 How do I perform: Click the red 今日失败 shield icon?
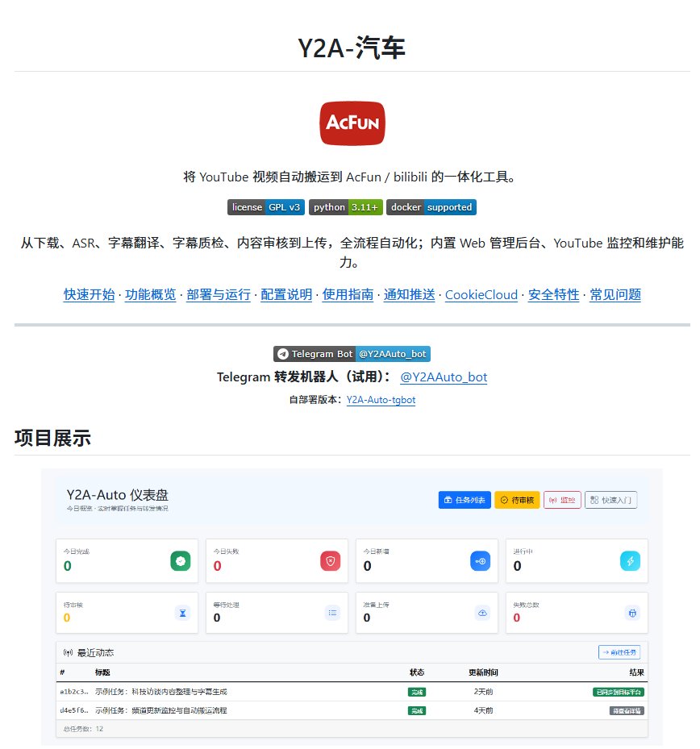[x=330, y=561]
